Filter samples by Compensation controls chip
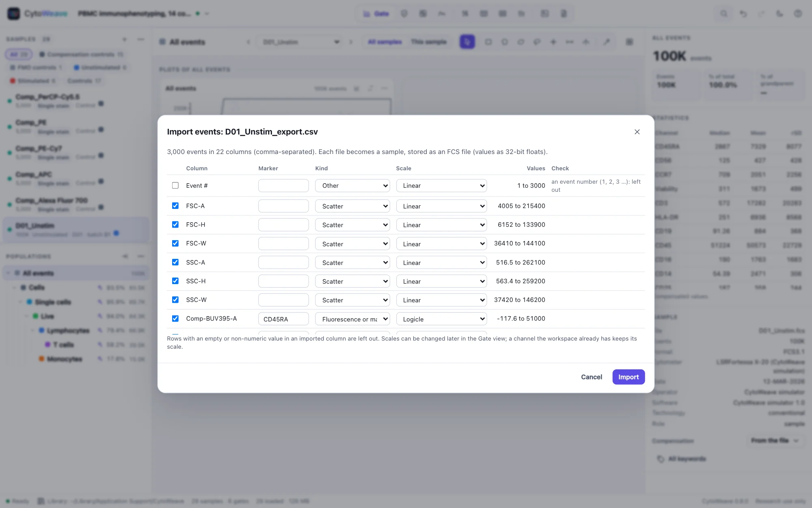Screen dimensions: 812x508 coord(81,54)
